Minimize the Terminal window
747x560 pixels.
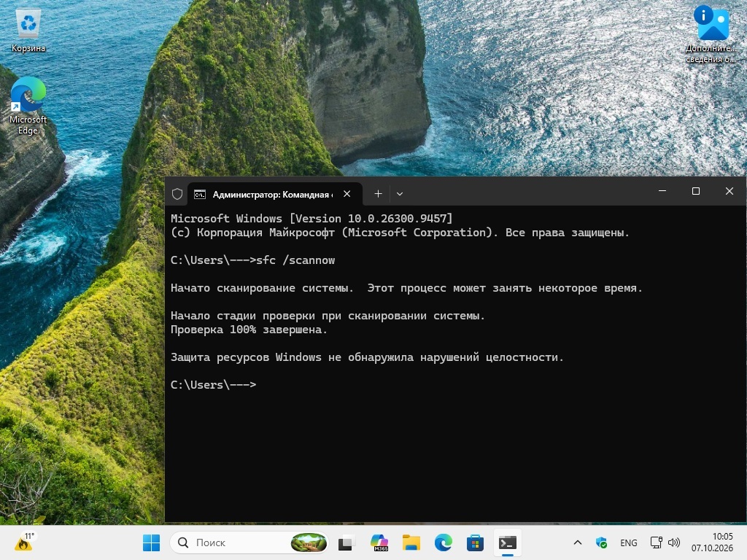point(662,191)
